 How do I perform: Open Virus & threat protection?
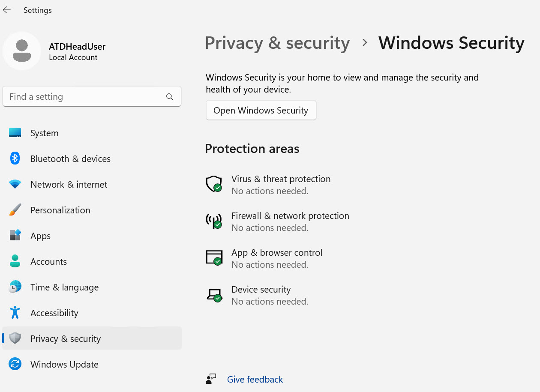pos(281,179)
